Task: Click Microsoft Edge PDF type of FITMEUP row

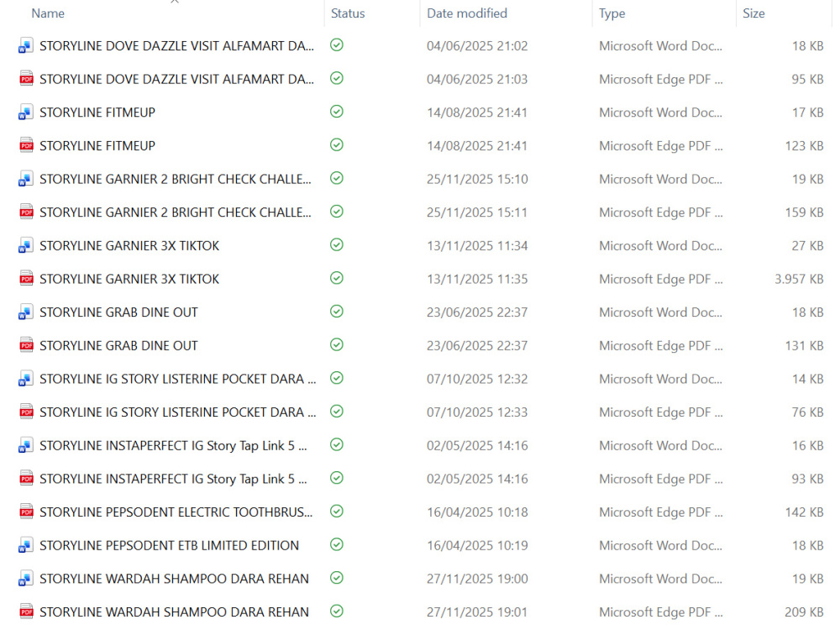Action: click(660, 145)
